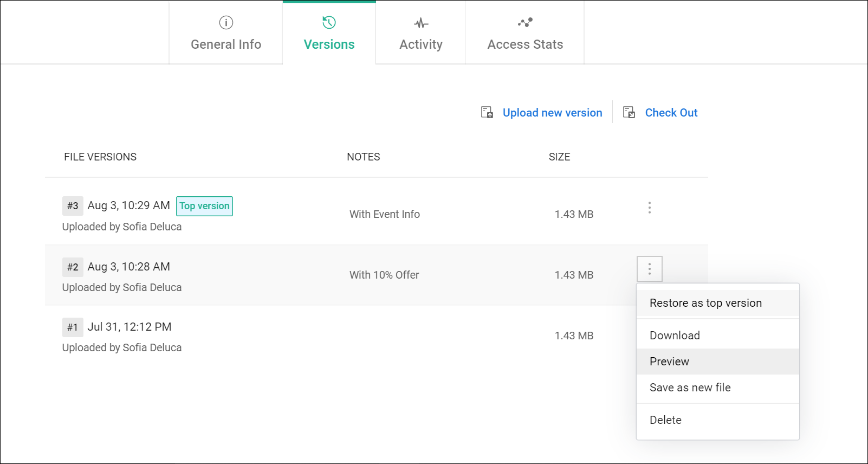Click the Check Out link
This screenshot has width=868, height=464.
(671, 113)
